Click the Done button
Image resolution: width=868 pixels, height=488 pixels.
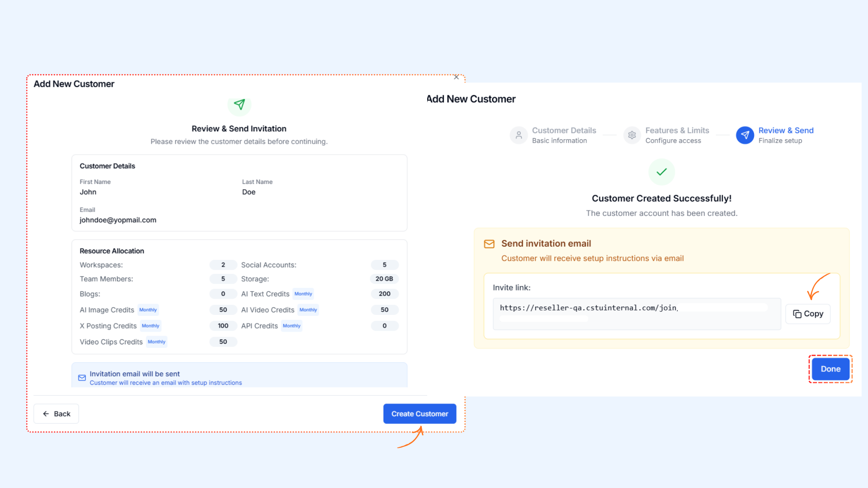coord(830,369)
